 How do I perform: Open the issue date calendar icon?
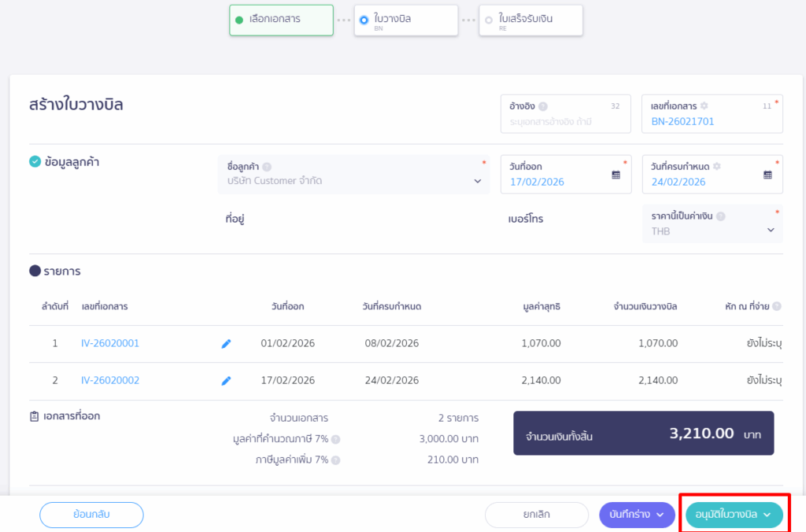click(x=616, y=175)
